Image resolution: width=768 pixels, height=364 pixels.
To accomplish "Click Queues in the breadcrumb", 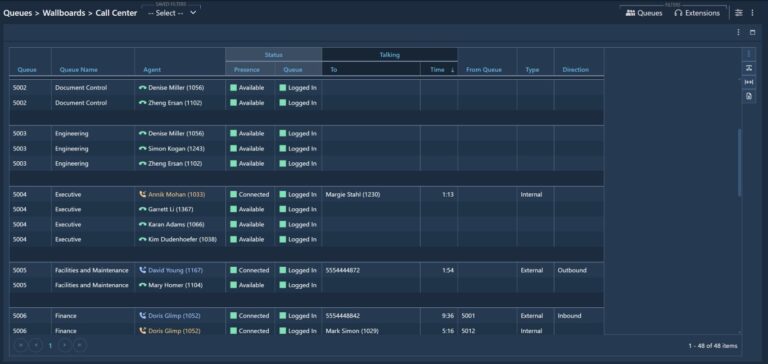I will [17, 13].
